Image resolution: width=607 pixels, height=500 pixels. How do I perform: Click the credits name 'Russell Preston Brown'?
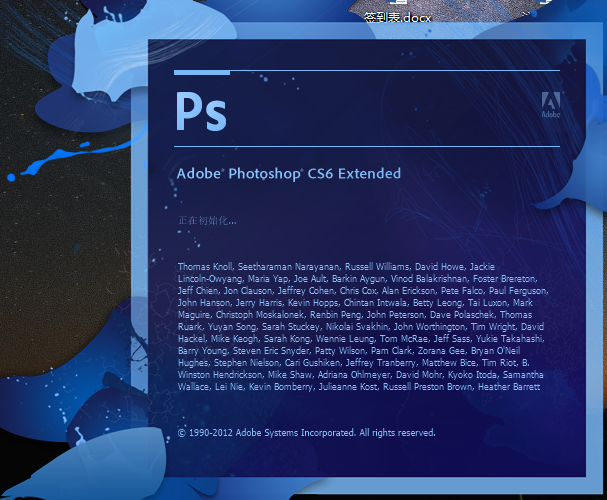428,387
